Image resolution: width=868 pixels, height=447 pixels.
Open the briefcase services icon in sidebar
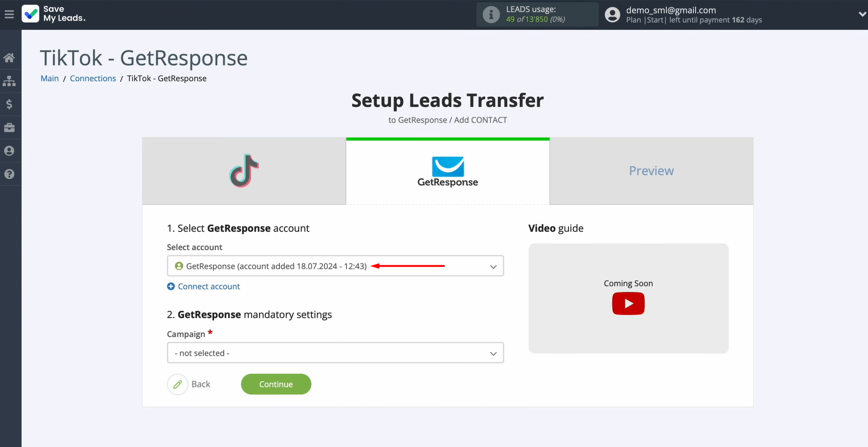[x=10, y=128]
